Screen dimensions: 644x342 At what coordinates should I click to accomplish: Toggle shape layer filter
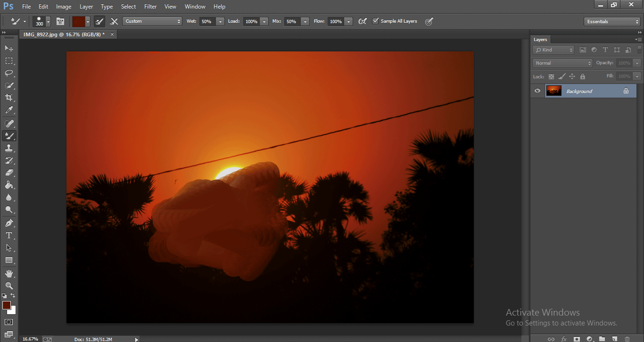coord(617,50)
